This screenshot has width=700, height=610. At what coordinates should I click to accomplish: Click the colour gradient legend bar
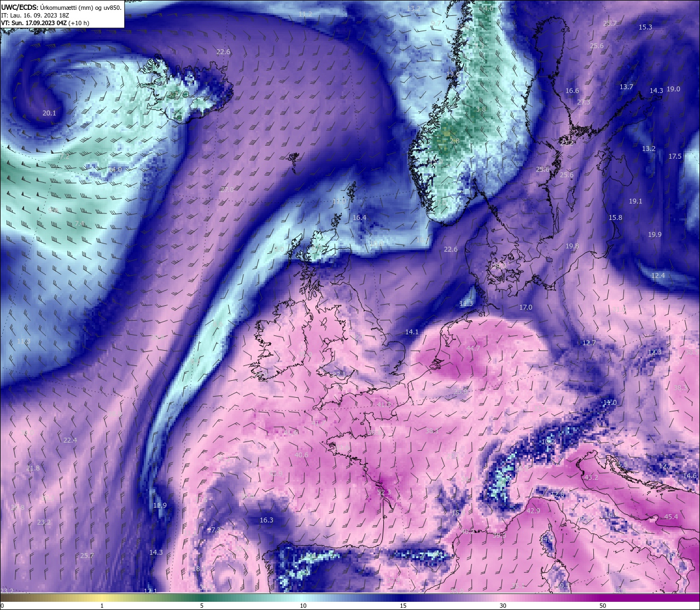click(x=350, y=597)
